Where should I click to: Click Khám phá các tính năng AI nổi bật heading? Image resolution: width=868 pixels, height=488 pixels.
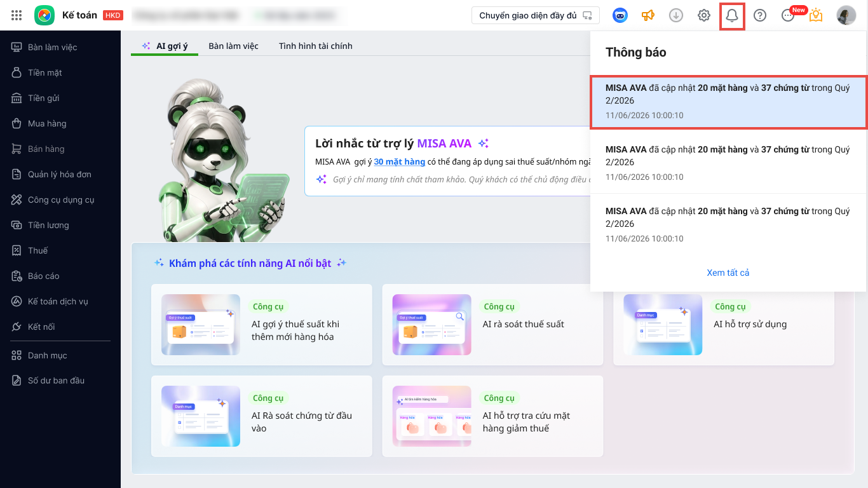tap(250, 263)
